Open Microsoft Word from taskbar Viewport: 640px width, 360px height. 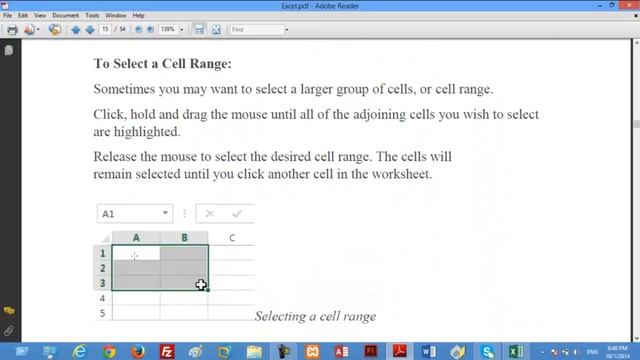tap(429, 351)
